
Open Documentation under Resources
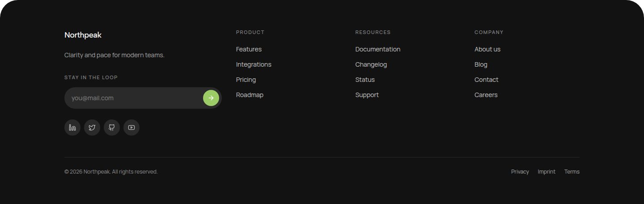(x=378, y=49)
